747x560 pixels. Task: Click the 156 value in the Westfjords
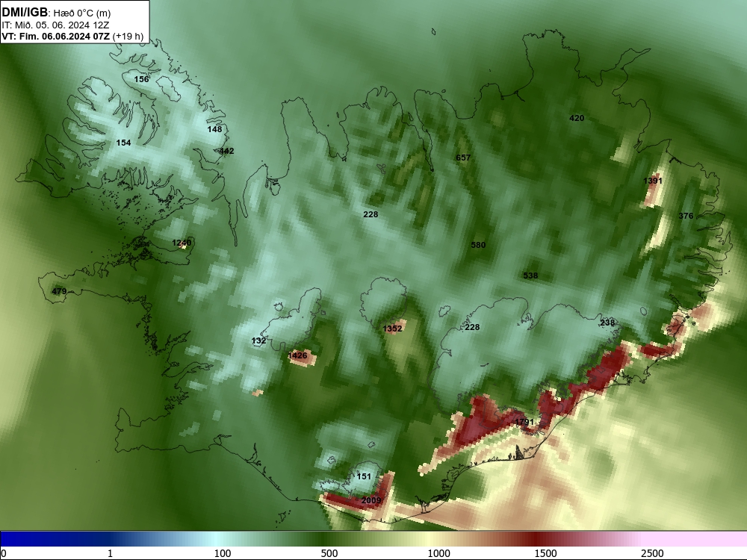[x=141, y=79]
